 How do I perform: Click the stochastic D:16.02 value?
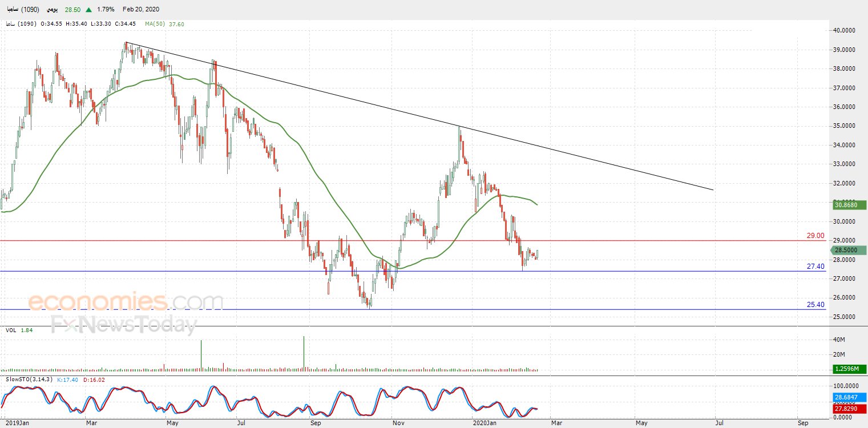[94, 379]
